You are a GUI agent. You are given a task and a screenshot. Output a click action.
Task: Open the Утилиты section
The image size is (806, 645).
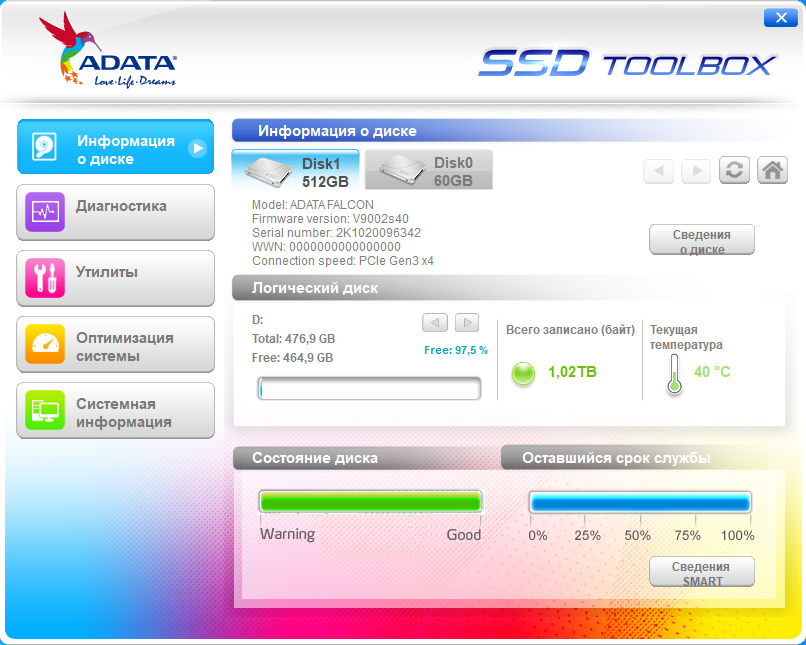115,277
